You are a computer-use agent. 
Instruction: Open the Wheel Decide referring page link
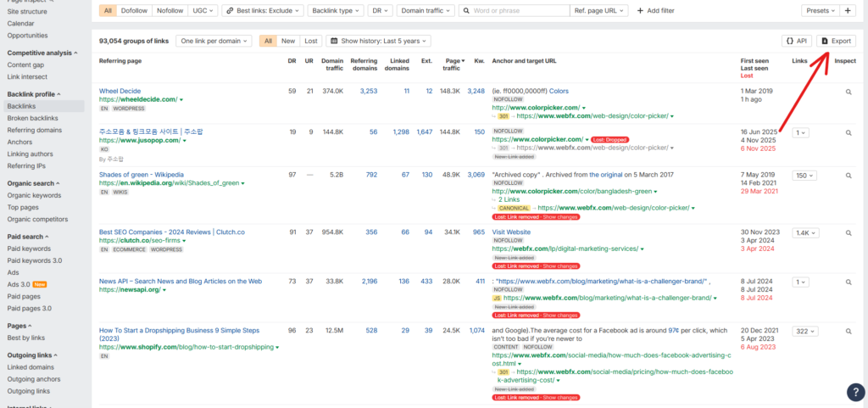click(120, 91)
